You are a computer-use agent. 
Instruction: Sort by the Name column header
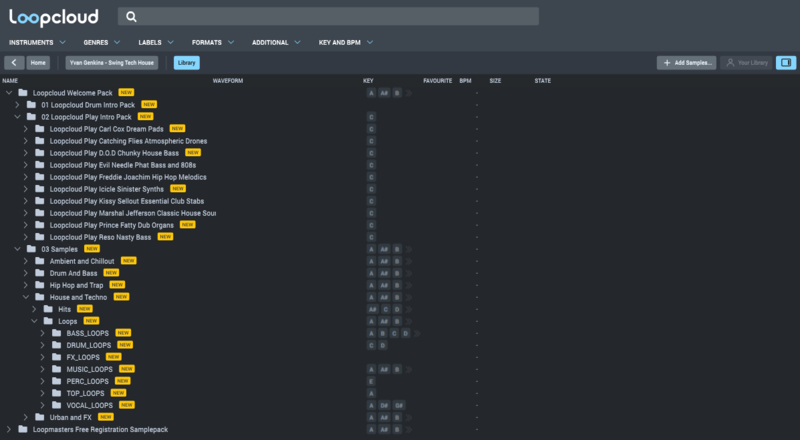click(x=10, y=81)
